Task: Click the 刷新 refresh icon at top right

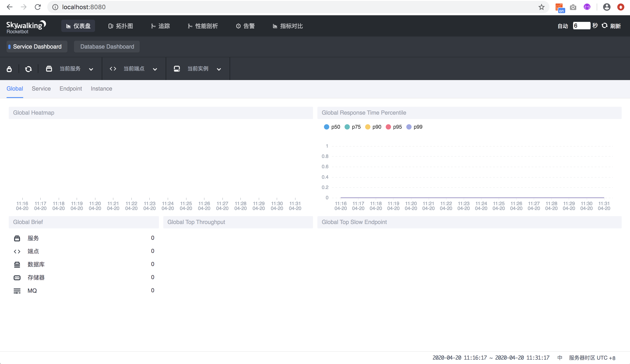Action: (x=605, y=26)
